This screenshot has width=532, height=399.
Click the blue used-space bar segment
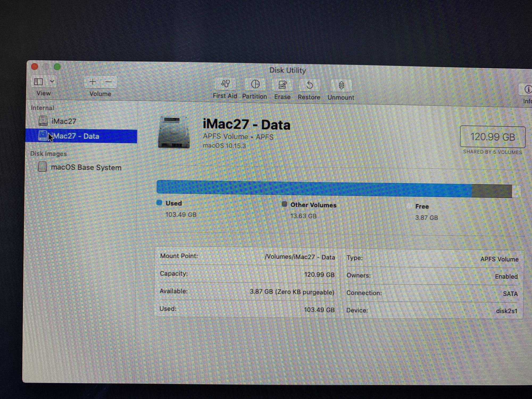(x=314, y=188)
